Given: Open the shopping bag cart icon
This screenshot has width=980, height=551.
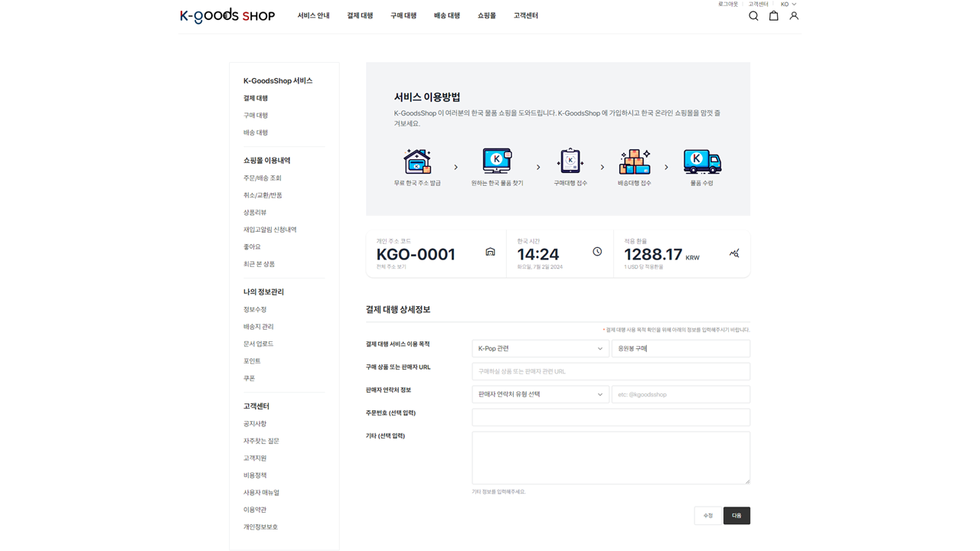Looking at the screenshot, I should pos(773,16).
